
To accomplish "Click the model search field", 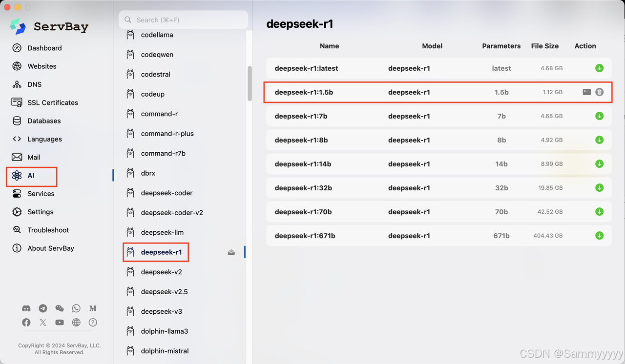I will pyautogui.click(x=184, y=20).
